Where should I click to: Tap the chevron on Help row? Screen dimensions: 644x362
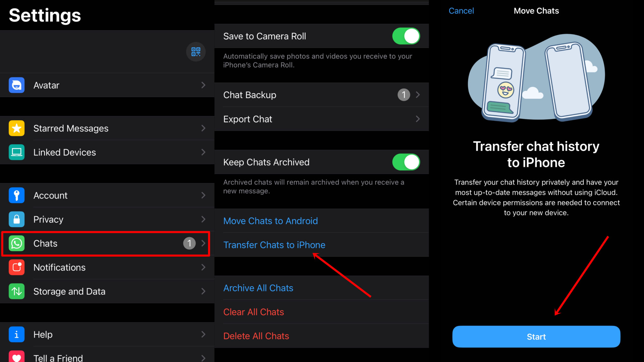coord(203,334)
